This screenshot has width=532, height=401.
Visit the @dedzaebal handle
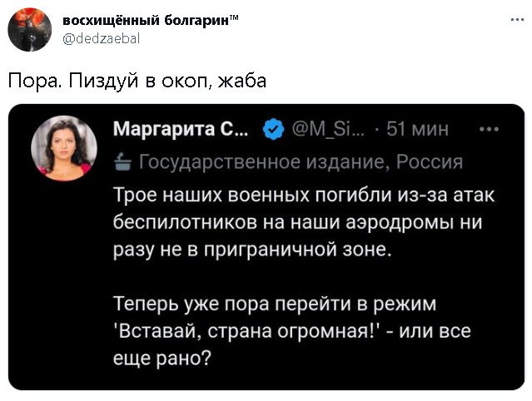(102, 37)
